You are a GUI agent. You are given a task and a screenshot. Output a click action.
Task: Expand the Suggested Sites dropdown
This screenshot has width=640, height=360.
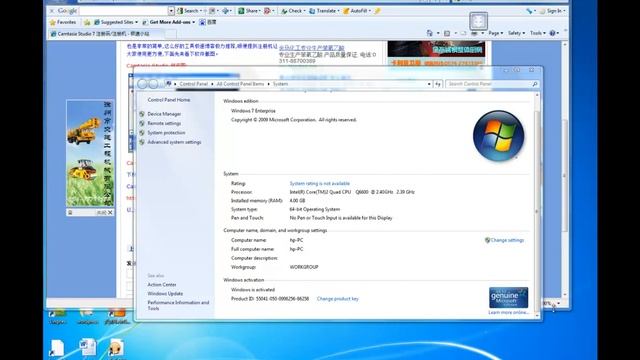click(x=136, y=22)
